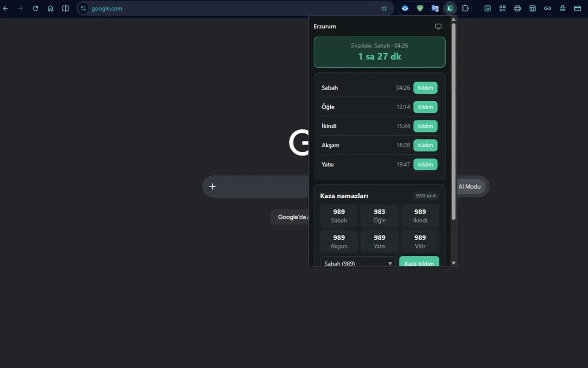Select the 989 Akşam kaza card

point(339,241)
